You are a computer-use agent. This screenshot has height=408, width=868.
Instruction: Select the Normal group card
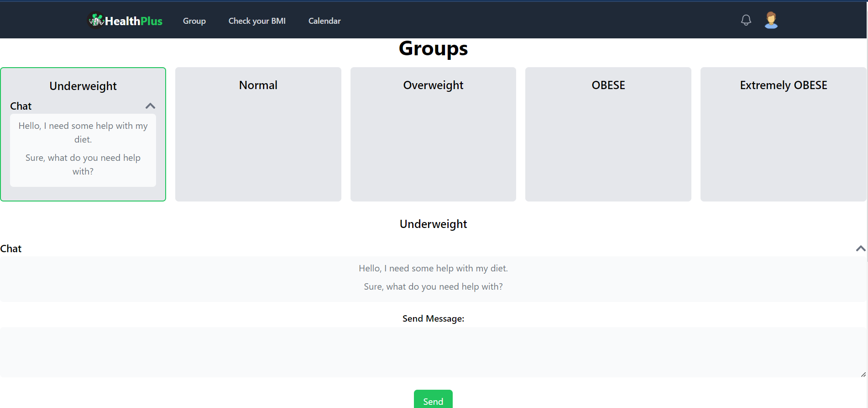coord(258,134)
